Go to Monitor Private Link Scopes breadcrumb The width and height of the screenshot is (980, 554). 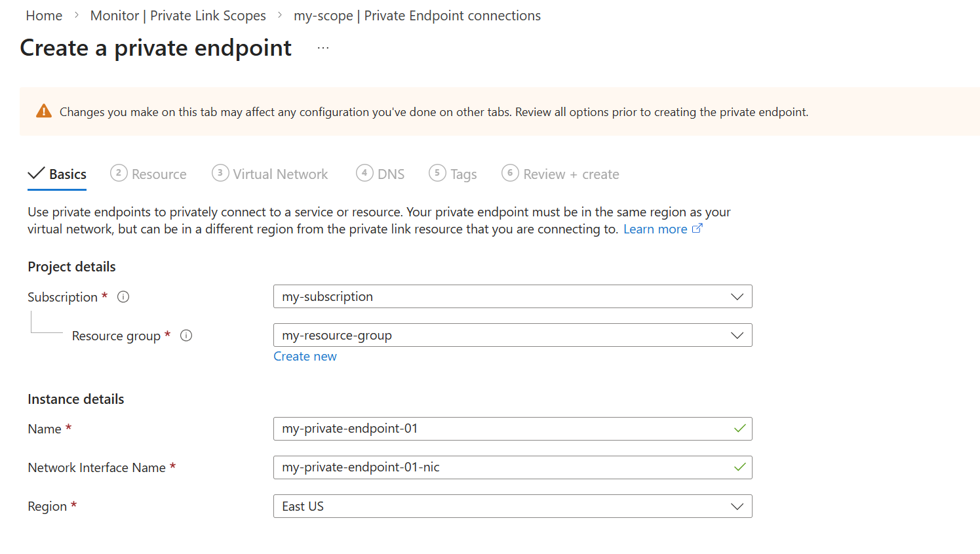tap(178, 16)
